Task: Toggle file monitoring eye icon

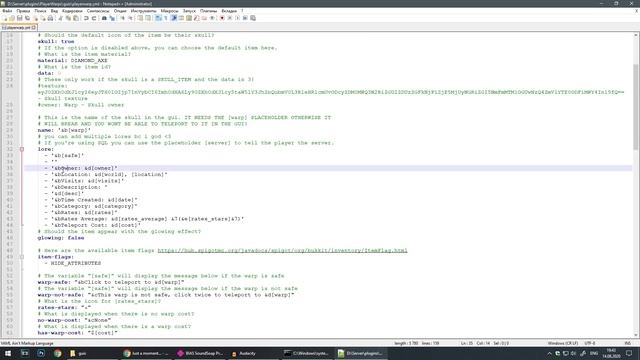Action: pyautogui.click(x=212, y=18)
